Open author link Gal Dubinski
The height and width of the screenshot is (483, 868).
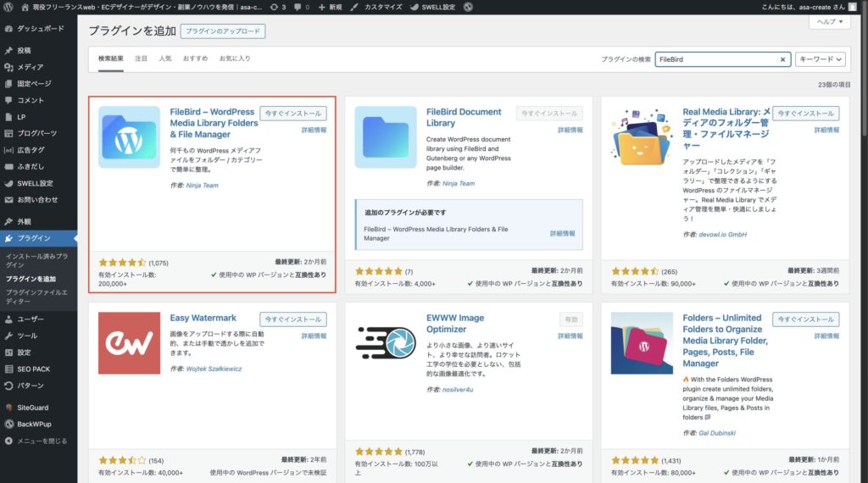point(717,433)
